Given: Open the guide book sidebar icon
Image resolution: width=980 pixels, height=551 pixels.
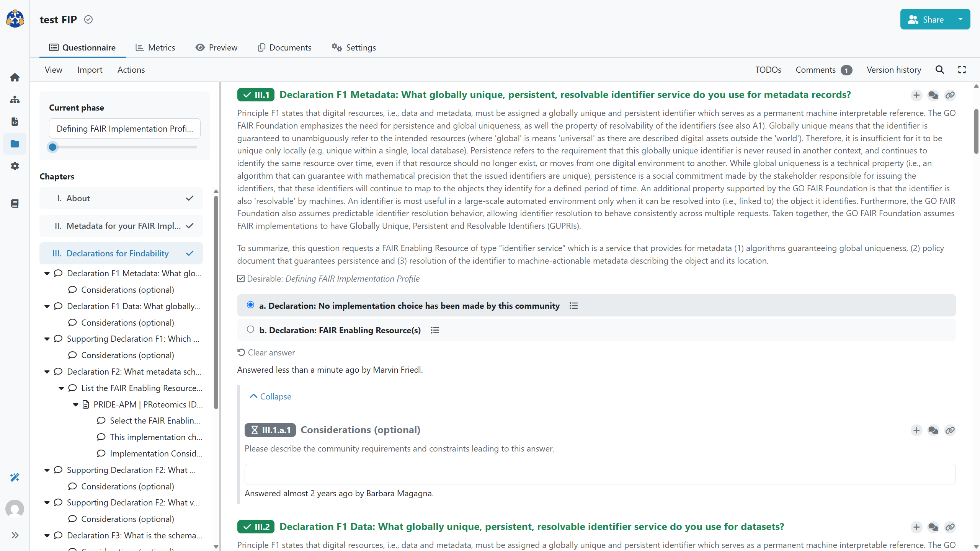Looking at the screenshot, I should click(15, 204).
